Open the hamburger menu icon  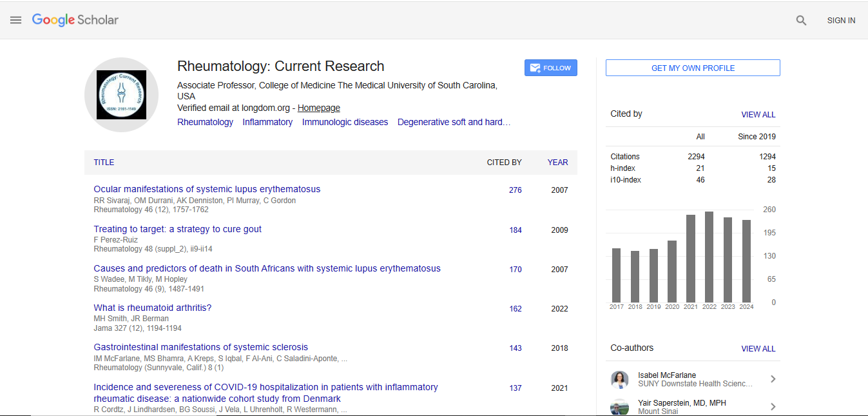point(16,20)
